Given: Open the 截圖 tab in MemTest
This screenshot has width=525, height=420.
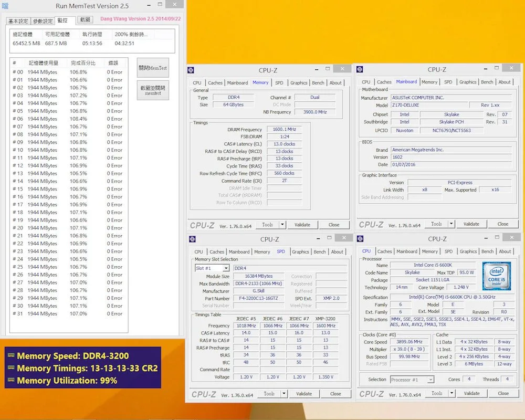Looking at the screenshot, I should [x=86, y=19].
